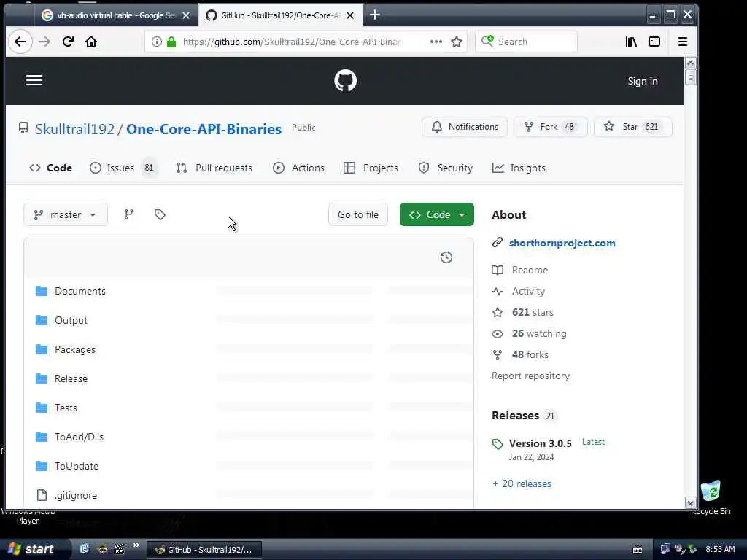The height and width of the screenshot is (560, 747).
Task: Visit shorthornproject.com link
Action: pos(562,244)
